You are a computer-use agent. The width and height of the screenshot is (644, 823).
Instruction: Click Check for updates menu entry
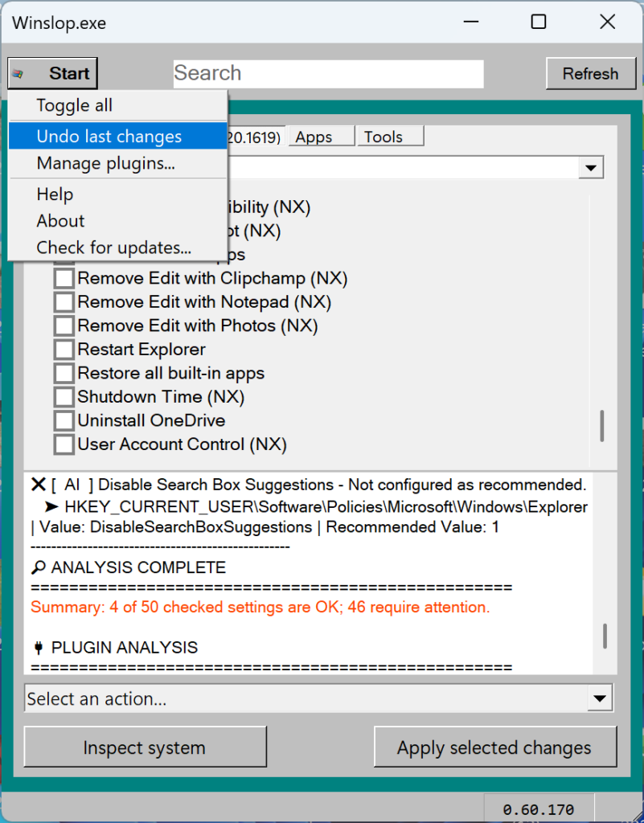(113, 248)
